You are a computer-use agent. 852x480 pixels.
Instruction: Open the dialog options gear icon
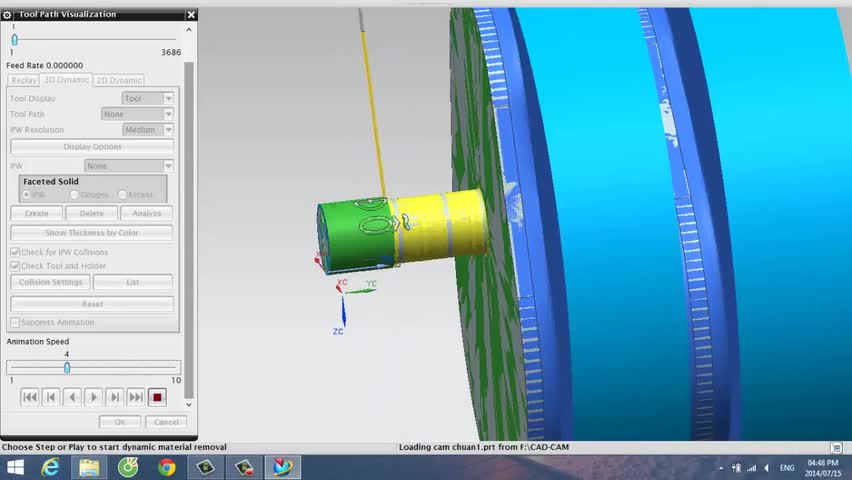point(7,15)
